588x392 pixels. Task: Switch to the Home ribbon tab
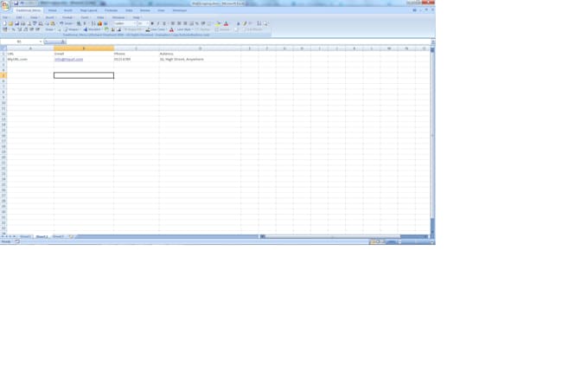52,10
